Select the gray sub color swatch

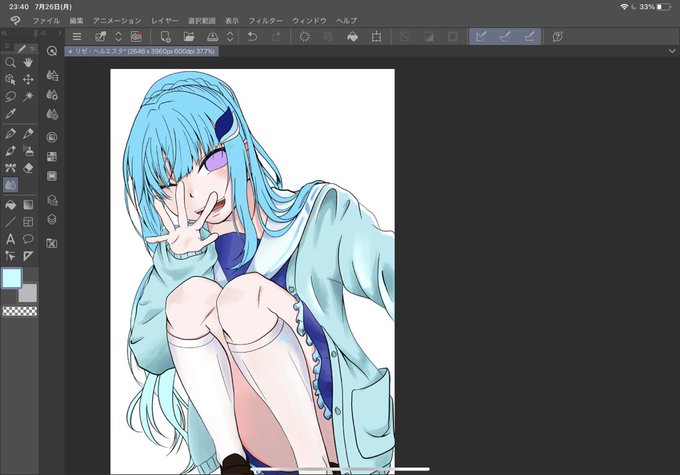tap(28, 293)
